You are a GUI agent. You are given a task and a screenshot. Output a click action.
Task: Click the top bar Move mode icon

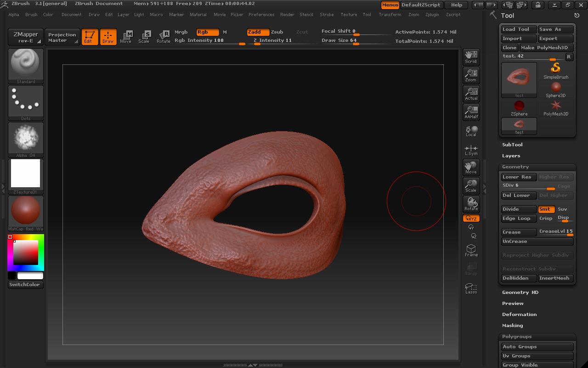(x=125, y=37)
